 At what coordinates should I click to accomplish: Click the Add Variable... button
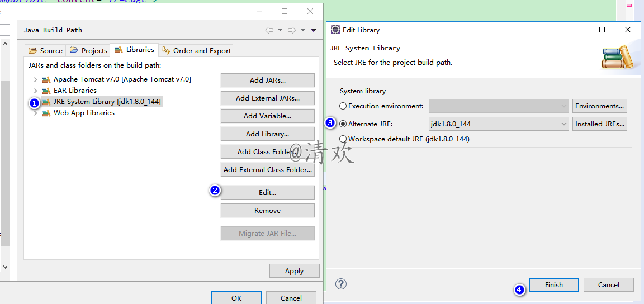pyautogui.click(x=268, y=116)
